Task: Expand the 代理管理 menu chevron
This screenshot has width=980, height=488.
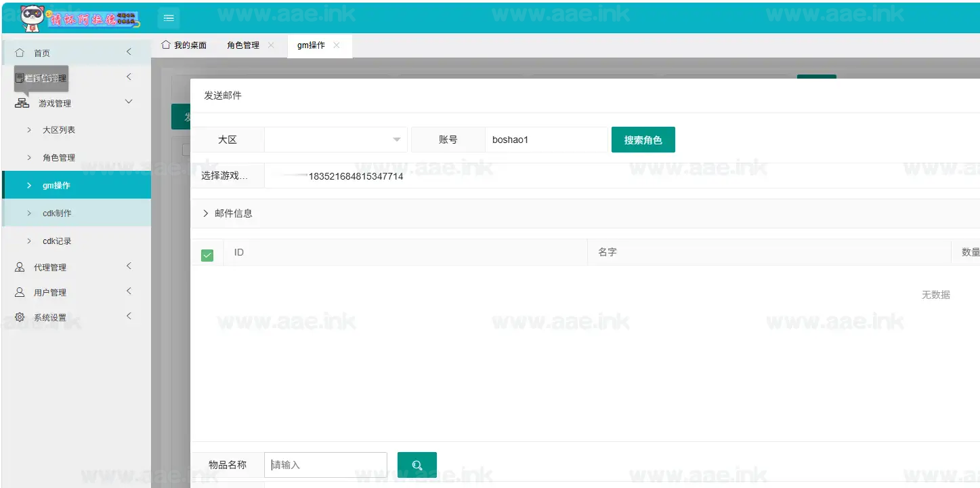Action: coord(129,266)
